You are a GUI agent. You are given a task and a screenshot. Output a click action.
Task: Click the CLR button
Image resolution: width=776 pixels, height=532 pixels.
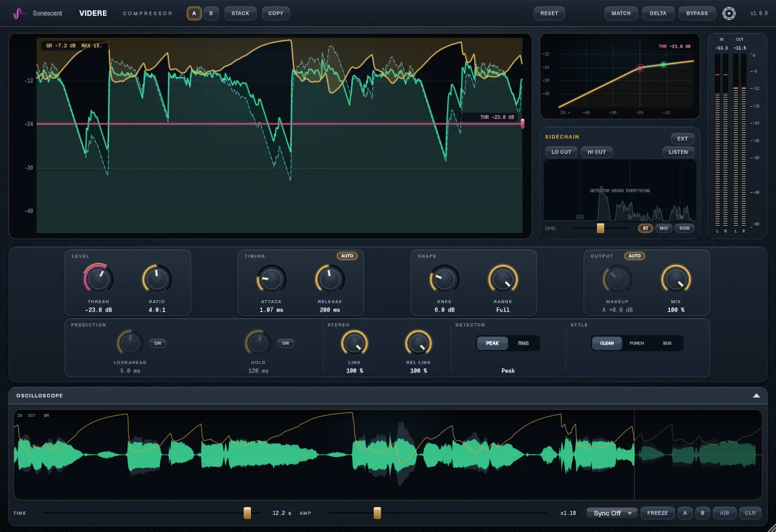tap(750, 513)
